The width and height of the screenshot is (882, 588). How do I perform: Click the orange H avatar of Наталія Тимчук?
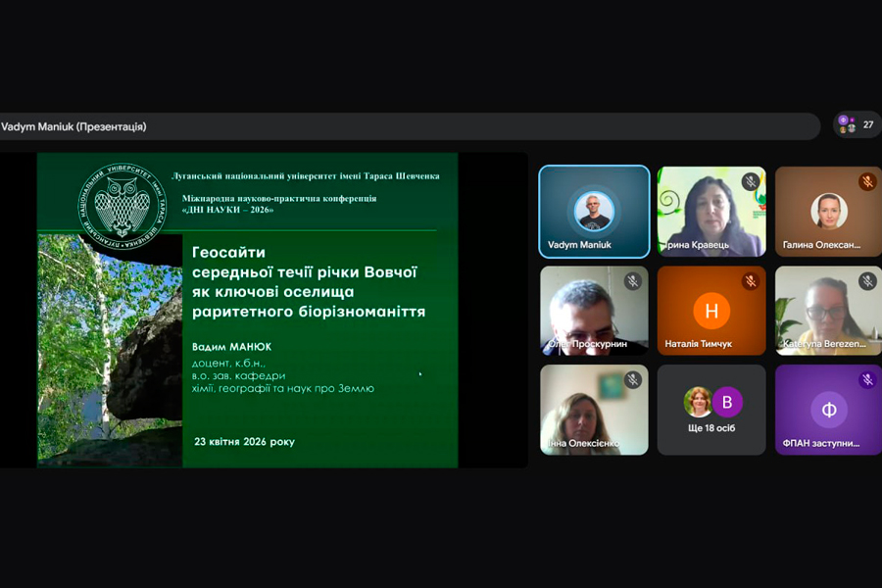click(711, 311)
